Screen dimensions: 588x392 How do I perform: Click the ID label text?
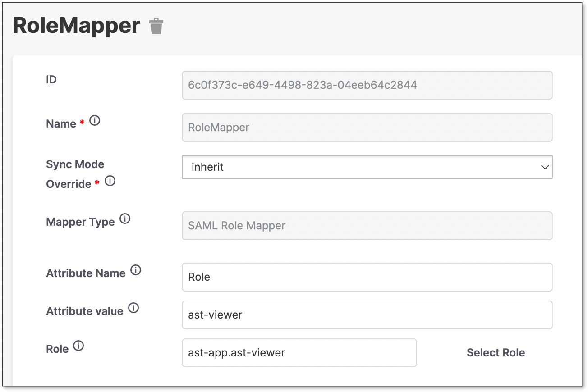tap(51, 80)
